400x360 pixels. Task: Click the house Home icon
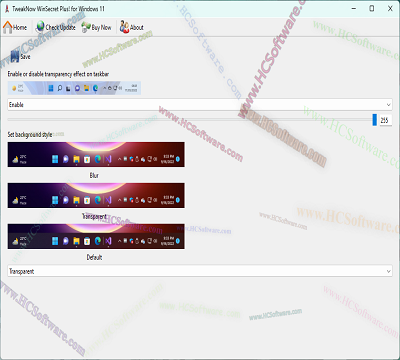[x=7, y=27]
